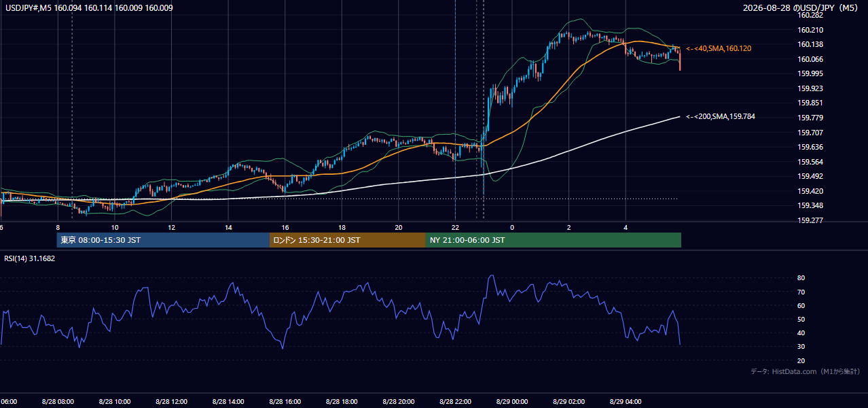The image size is (868, 408).
Task: Click the '2026-08-28 のUSD/JPY (M5)' heading
Action: coord(801,8)
